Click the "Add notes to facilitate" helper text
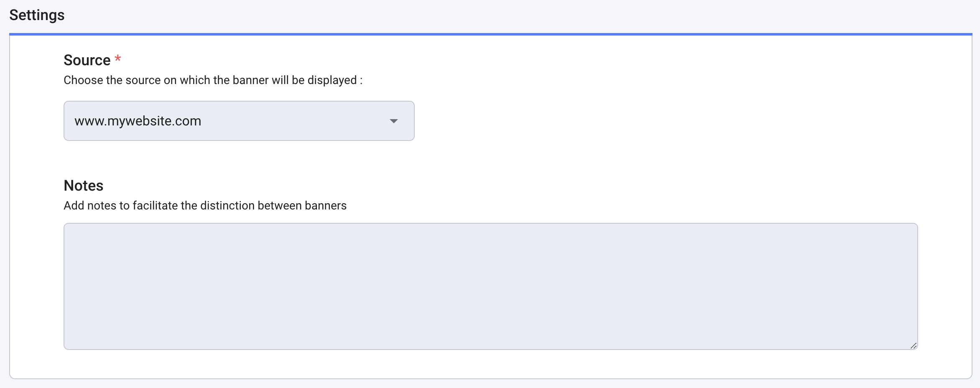The height and width of the screenshot is (388, 980). point(205,206)
